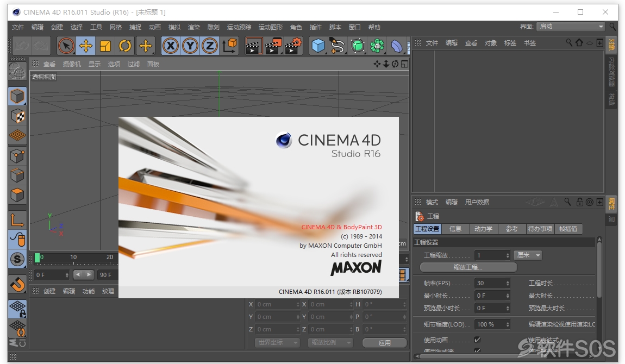
Task: Switch to the 动力学 tab
Action: tap(484, 229)
